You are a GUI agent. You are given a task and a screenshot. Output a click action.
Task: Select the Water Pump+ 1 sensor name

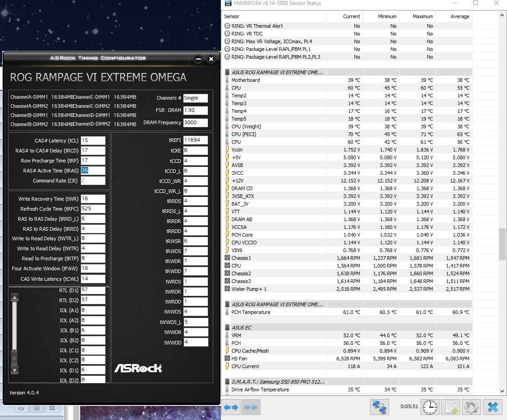[x=249, y=289]
